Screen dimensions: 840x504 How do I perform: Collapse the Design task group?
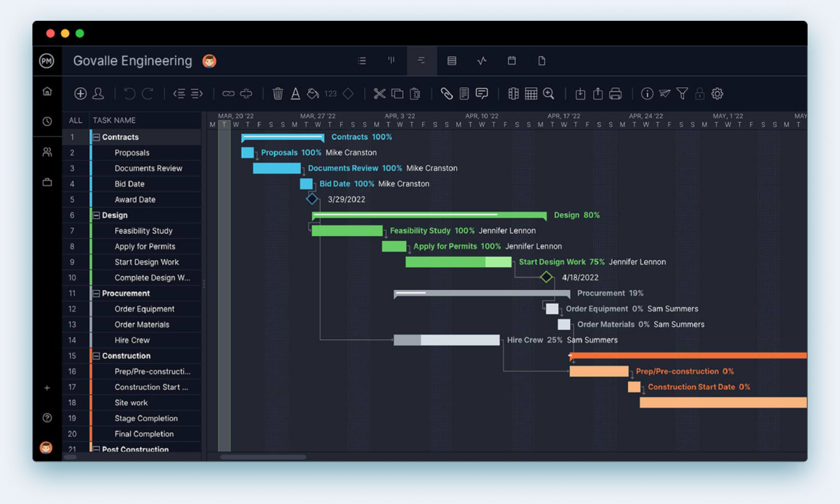[x=96, y=215]
